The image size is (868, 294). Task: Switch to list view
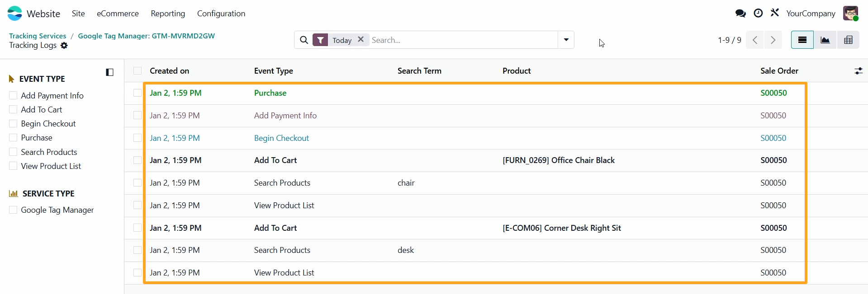point(802,40)
